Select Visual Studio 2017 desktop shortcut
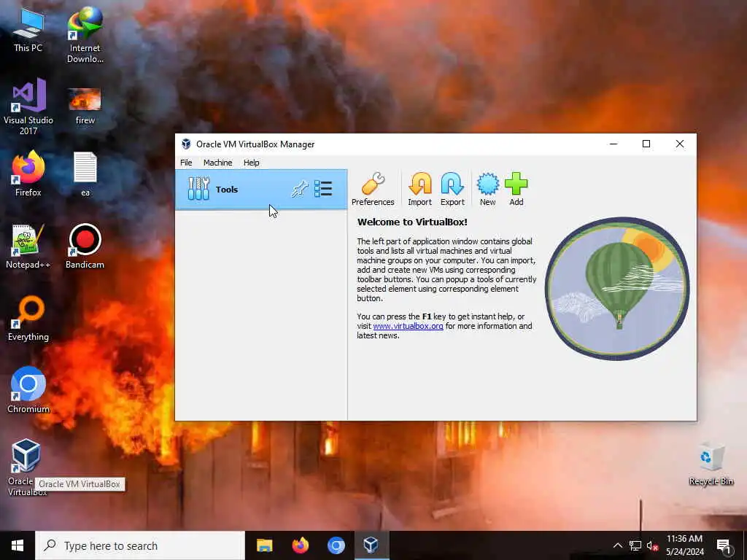The image size is (747, 560). point(28,107)
